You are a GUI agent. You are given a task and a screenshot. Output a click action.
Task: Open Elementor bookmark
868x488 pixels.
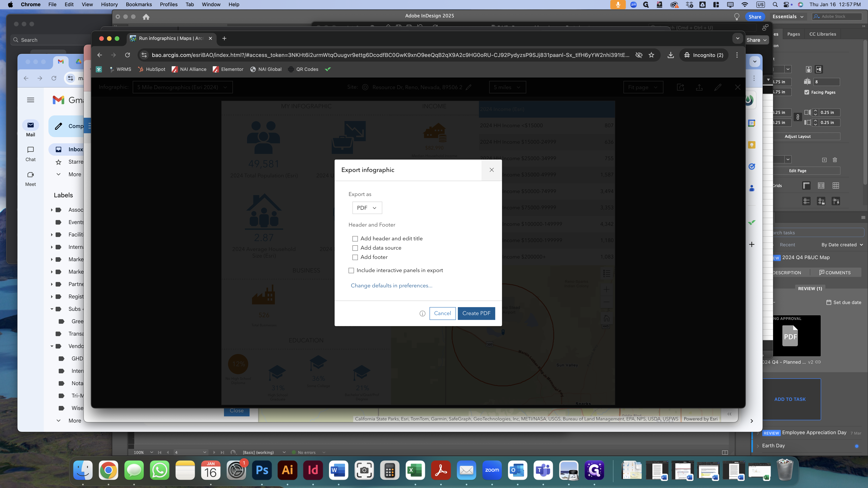(x=228, y=69)
